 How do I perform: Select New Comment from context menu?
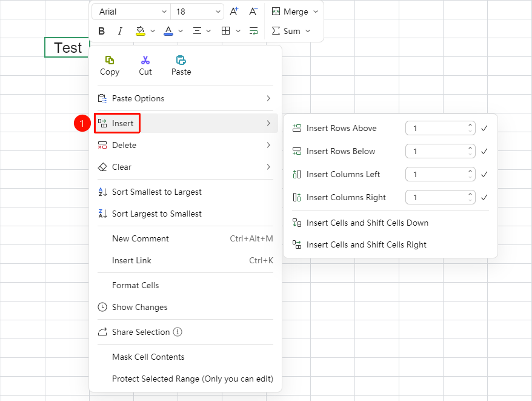pos(185,238)
